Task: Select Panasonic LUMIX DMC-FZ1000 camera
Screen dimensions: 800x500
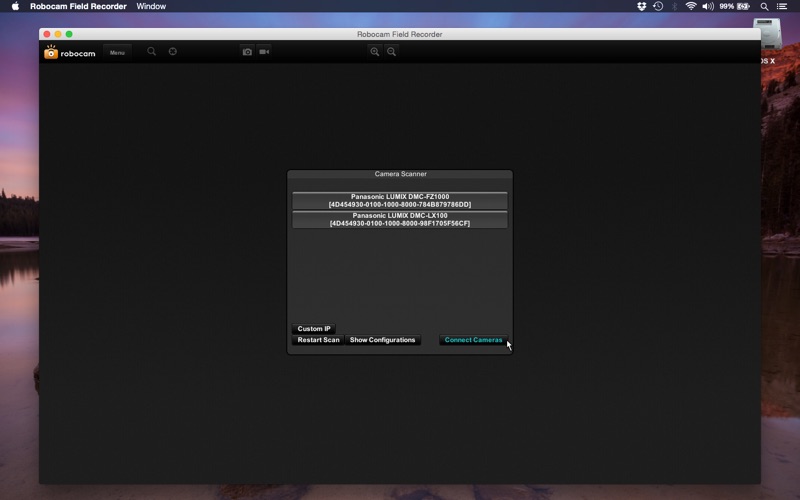Action: [x=399, y=201]
